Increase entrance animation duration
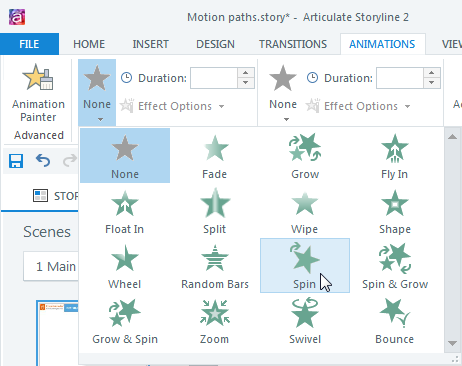 coord(246,73)
